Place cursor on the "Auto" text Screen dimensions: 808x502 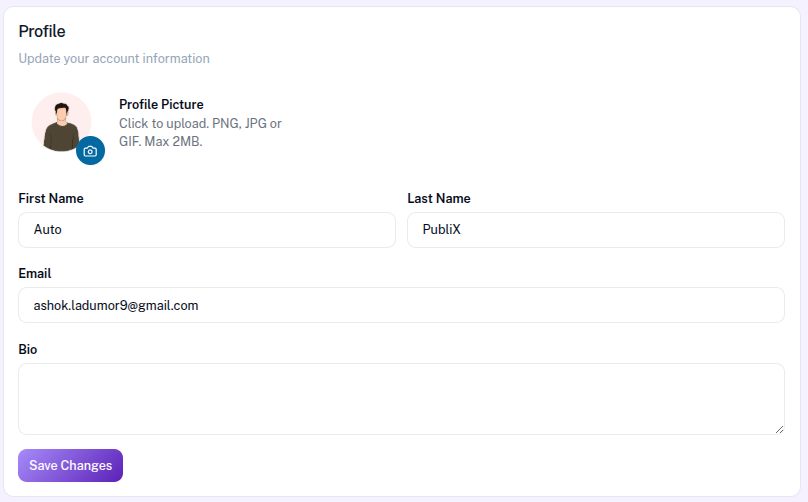click(x=48, y=229)
